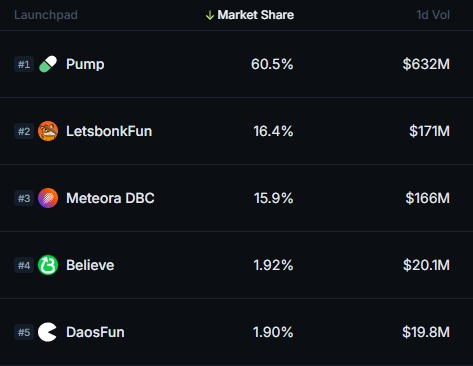Click the $632M volume for Pump

pos(426,64)
